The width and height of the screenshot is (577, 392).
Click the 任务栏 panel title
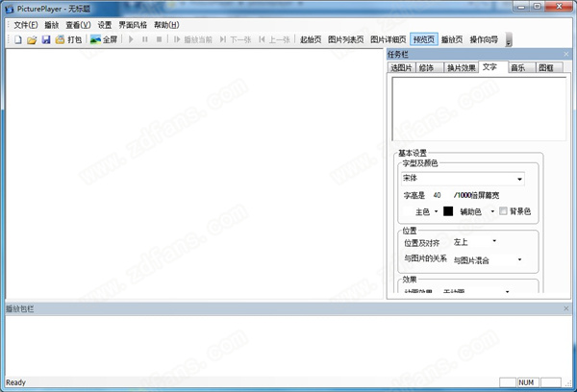(x=398, y=55)
